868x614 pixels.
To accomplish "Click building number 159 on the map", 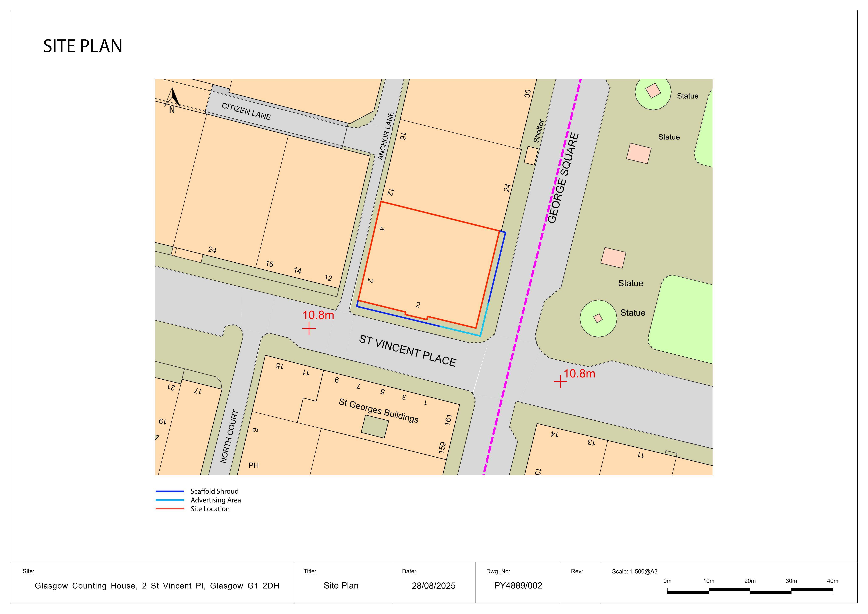I will coord(442,448).
